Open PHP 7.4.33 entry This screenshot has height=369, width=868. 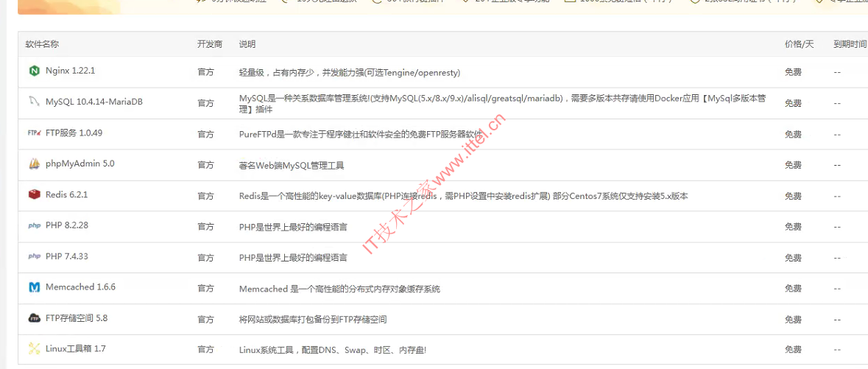(67, 256)
